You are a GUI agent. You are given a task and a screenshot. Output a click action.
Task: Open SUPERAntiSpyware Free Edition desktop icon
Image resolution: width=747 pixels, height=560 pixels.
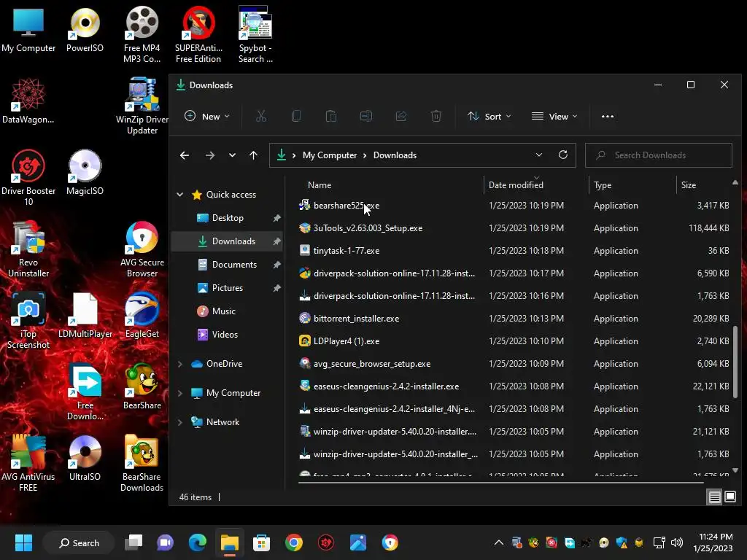pyautogui.click(x=198, y=35)
